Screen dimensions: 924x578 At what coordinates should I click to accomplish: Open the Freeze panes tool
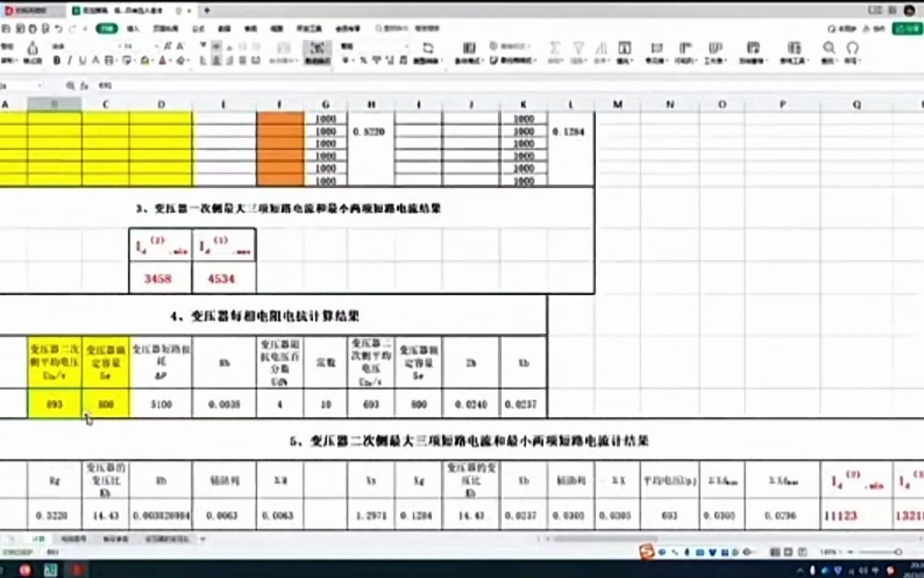[753, 52]
